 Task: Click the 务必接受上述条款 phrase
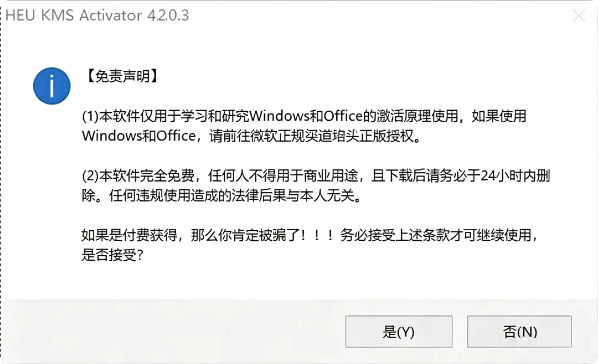click(394, 235)
